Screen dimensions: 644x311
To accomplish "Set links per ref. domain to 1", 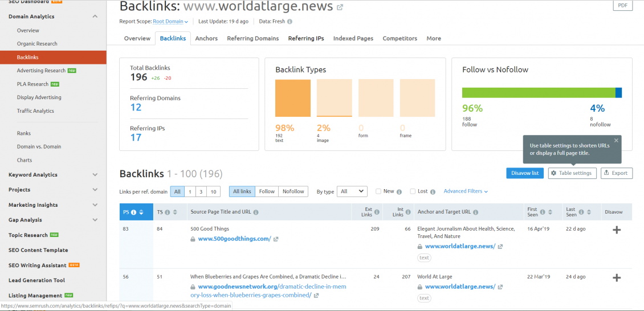I will coord(190,191).
